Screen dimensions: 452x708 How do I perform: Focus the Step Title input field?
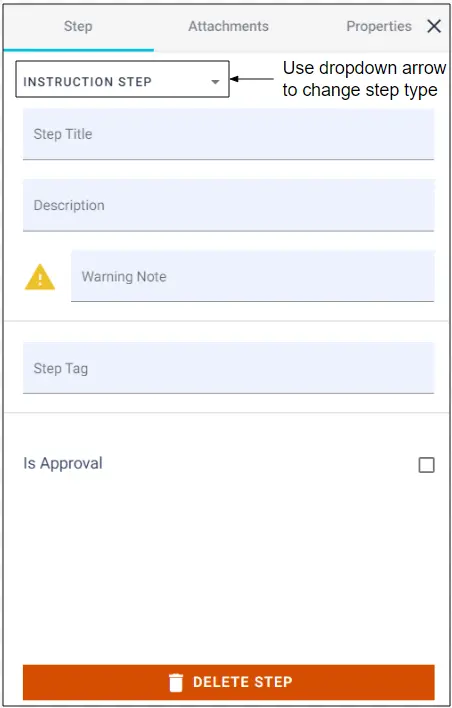pos(228,134)
